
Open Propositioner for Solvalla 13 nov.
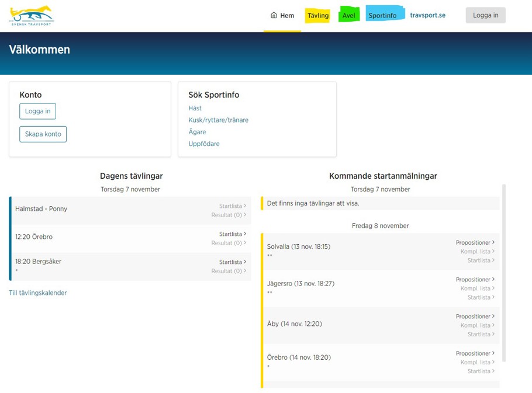pos(475,242)
